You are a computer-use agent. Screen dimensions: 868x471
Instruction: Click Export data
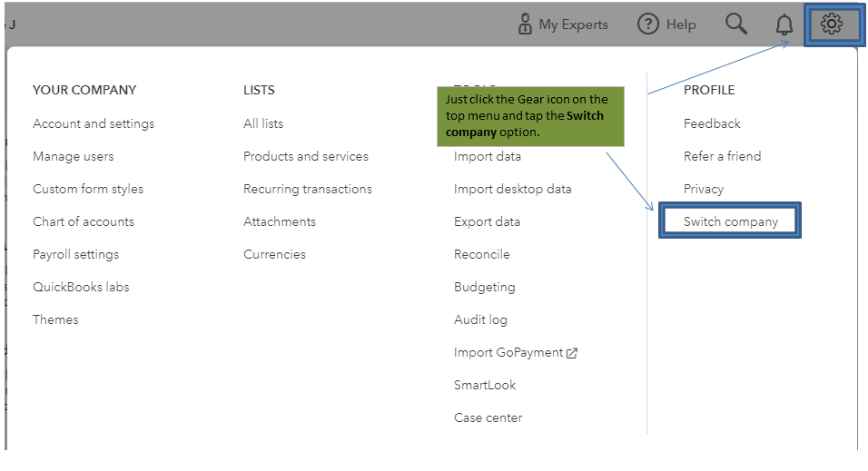tap(487, 221)
